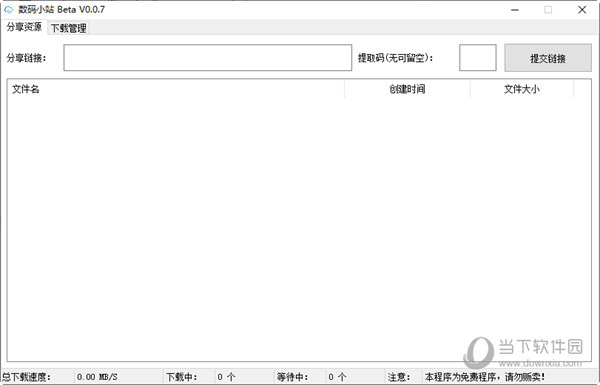
Task: Click the 本程序为免费程序 notice text
Action: tap(485, 377)
